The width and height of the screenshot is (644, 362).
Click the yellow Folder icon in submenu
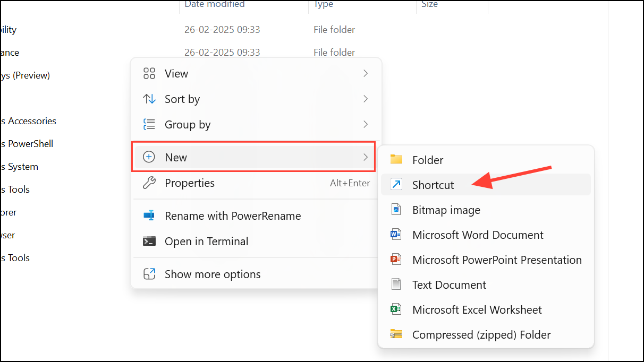pyautogui.click(x=396, y=159)
